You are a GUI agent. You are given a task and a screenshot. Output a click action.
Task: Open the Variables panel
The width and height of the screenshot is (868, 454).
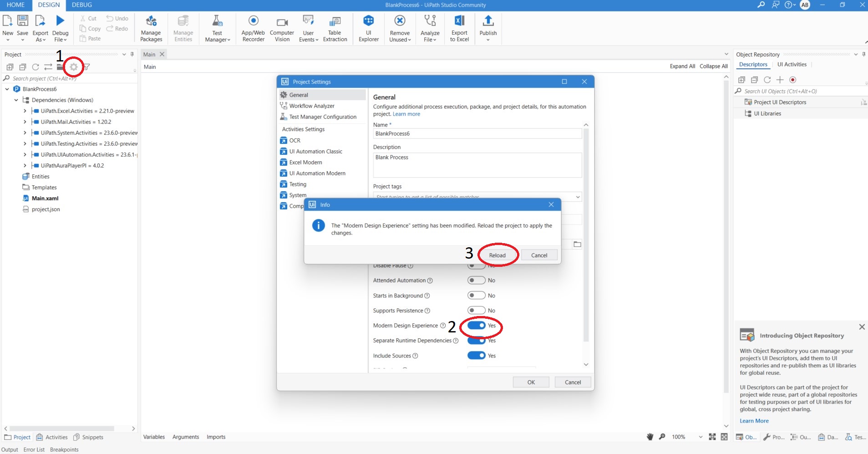[x=154, y=437]
